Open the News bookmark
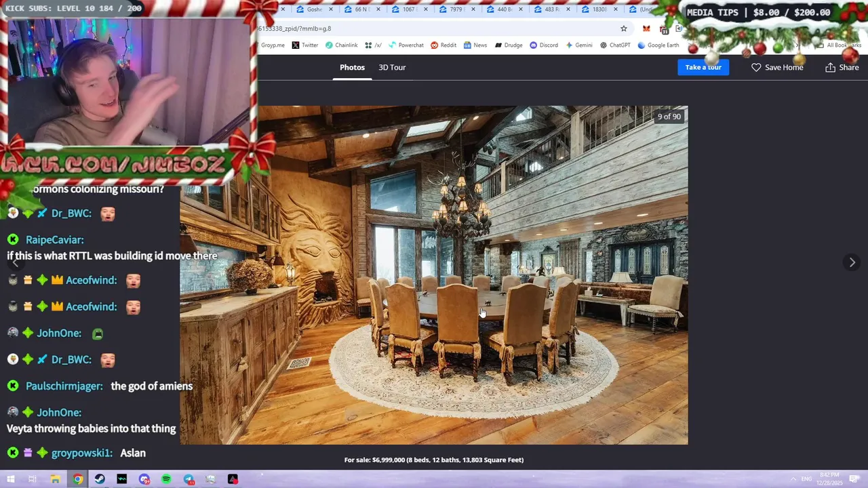This screenshot has height=488, width=868. [475, 45]
